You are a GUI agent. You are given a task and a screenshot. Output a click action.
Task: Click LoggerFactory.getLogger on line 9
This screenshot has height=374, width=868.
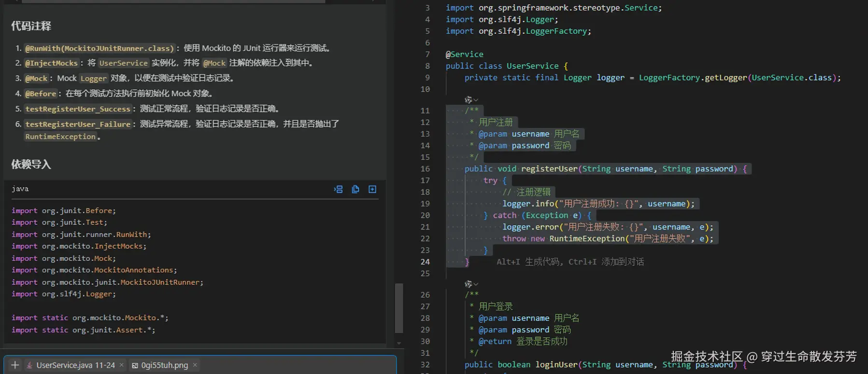(693, 77)
